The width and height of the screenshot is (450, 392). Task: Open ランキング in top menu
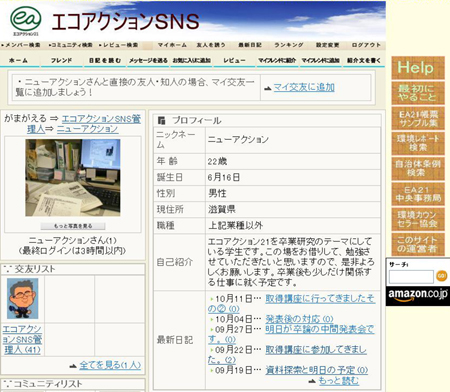point(289,45)
